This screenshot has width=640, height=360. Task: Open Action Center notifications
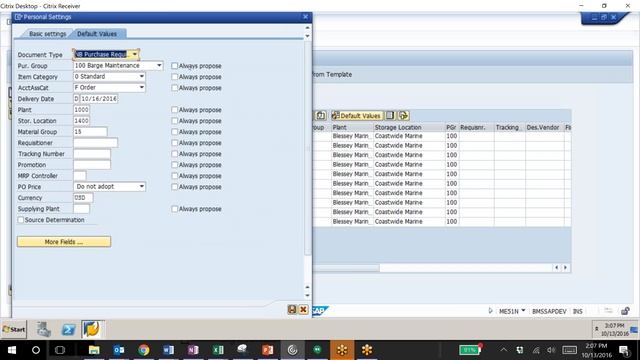pyautogui.click(x=624, y=350)
